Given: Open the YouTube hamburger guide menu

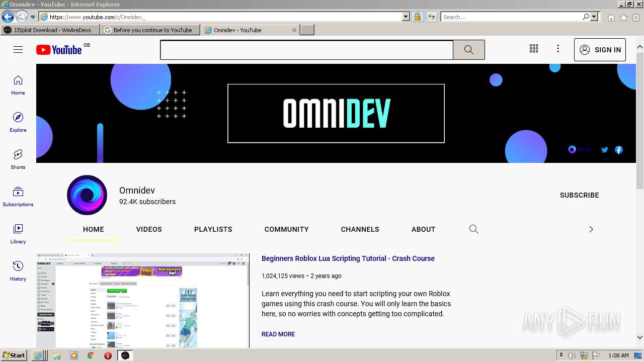Looking at the screenshot, I should [x=18, y=50].
